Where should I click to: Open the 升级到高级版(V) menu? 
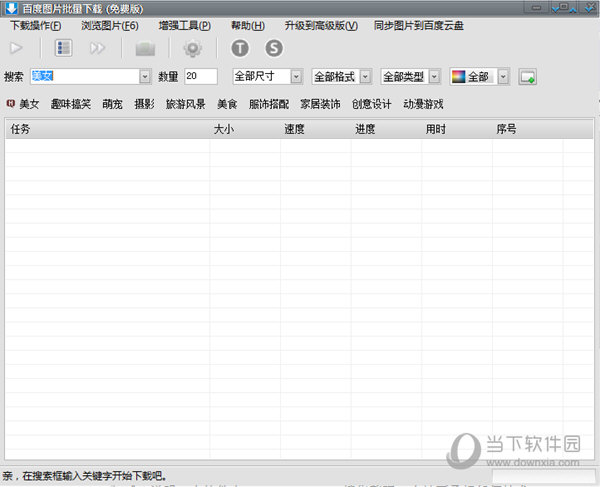(321, 26)
